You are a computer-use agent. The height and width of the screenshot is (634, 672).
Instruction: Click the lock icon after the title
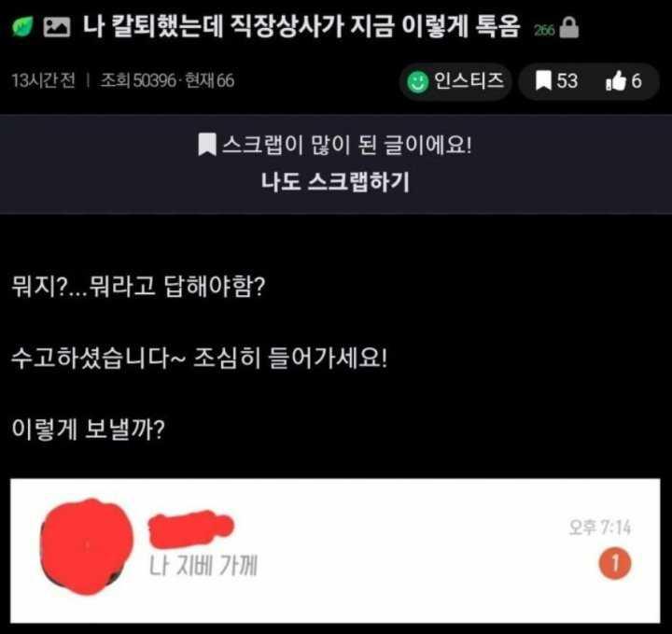coord(569,28)
